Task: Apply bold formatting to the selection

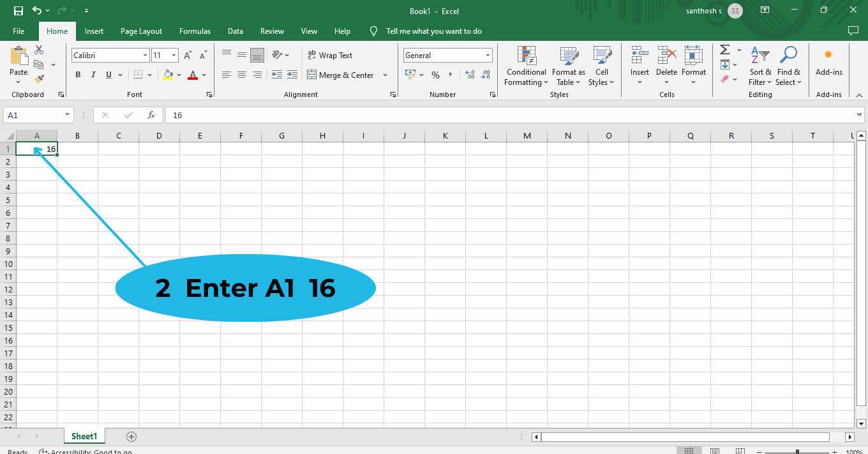Action: [78, 75]
